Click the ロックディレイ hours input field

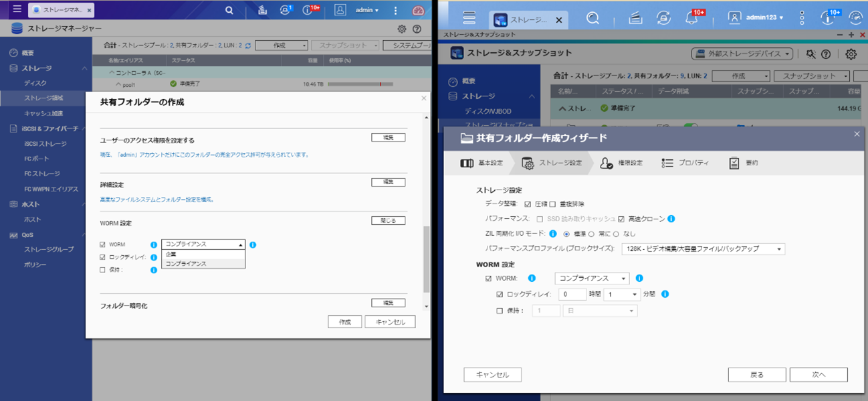572,295
